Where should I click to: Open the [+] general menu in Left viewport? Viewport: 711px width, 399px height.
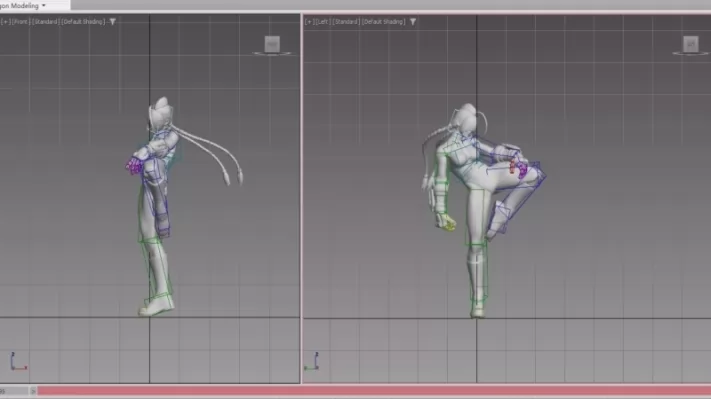point(309,21)
